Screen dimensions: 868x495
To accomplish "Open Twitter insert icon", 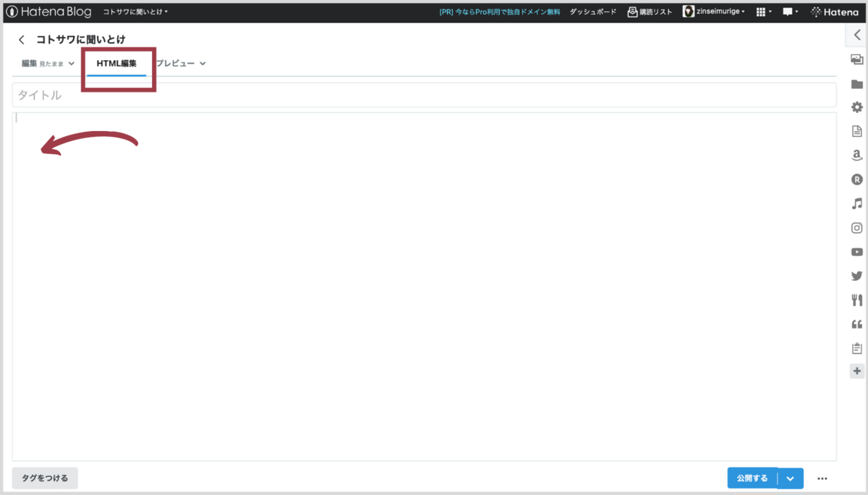I will coord(856,276).
